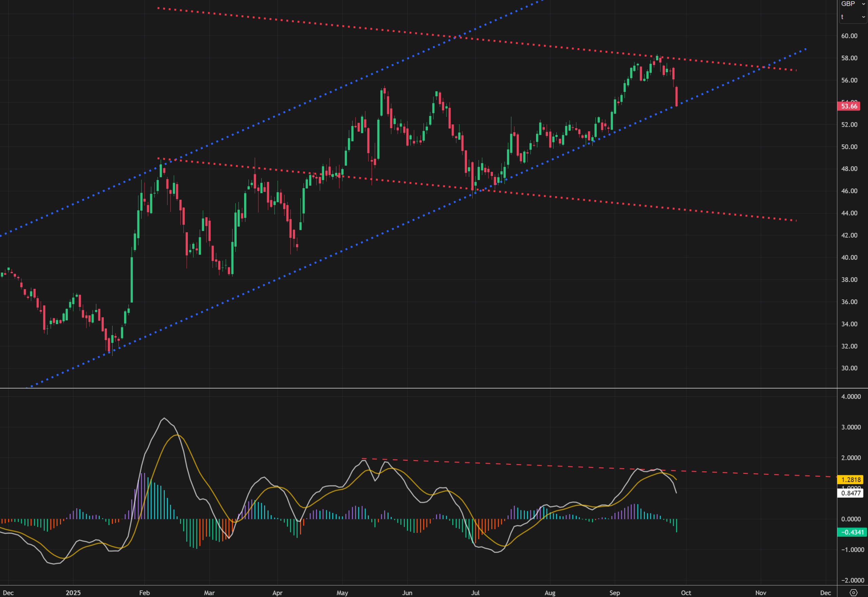This screenshot has width=868, height=597.
Task: Click the Sep label on time axis
Action: [615, 593]
